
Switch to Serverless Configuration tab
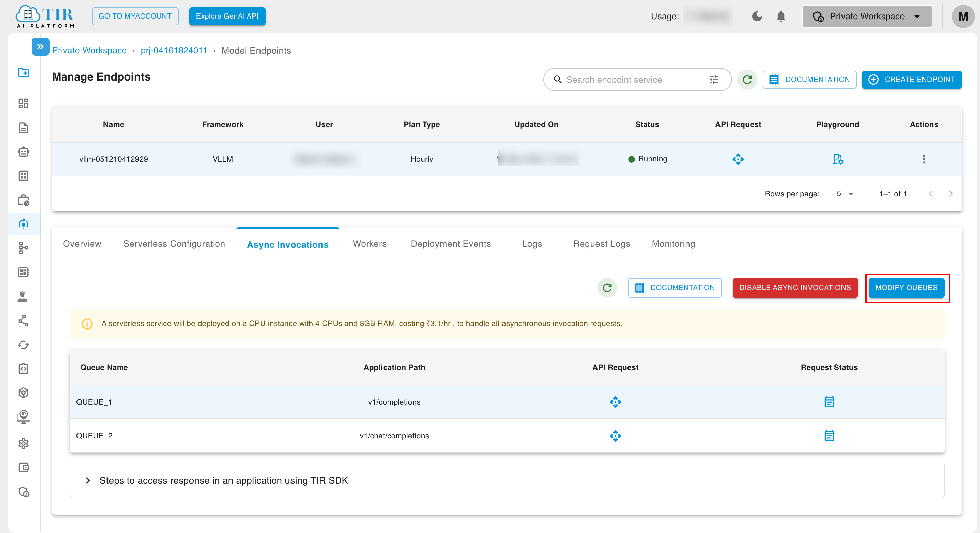point(174,244)
